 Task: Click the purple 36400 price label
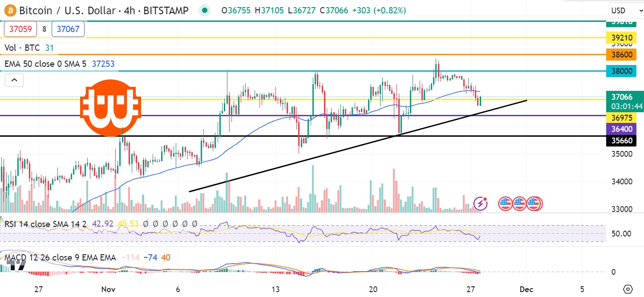[621, 129]
